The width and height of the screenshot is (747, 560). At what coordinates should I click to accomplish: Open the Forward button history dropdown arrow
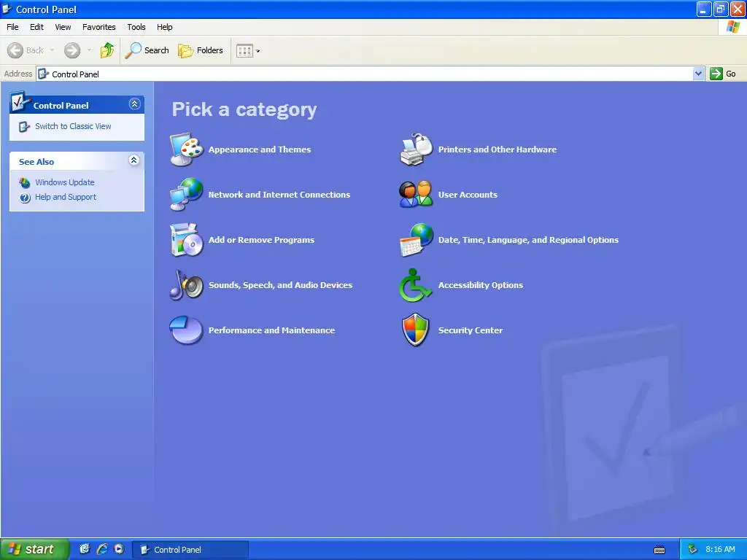90,50
